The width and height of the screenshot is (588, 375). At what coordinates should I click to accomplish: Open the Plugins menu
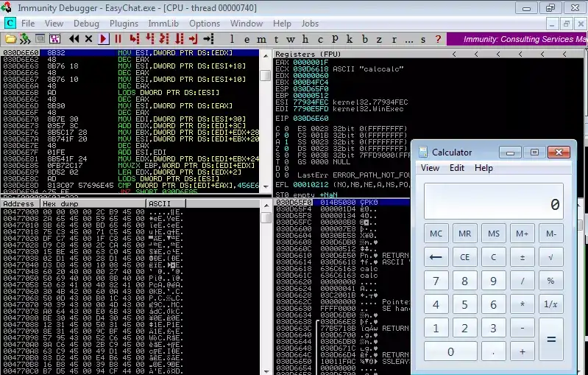click(x=124, y=24)
